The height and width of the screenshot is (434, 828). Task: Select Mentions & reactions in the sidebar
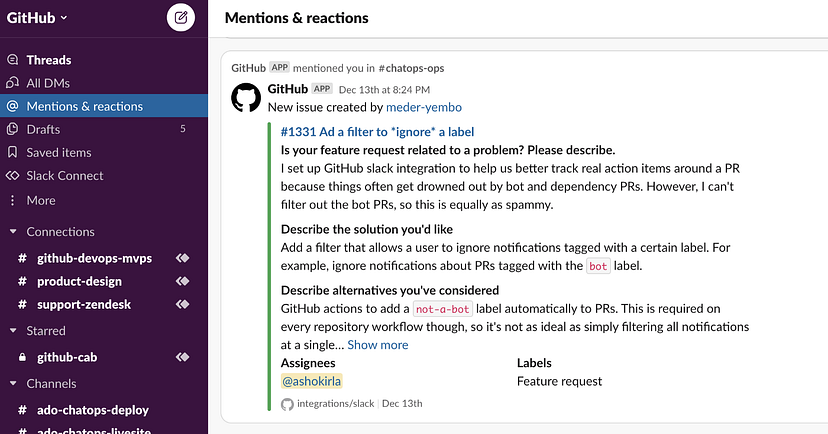point(84,106)
